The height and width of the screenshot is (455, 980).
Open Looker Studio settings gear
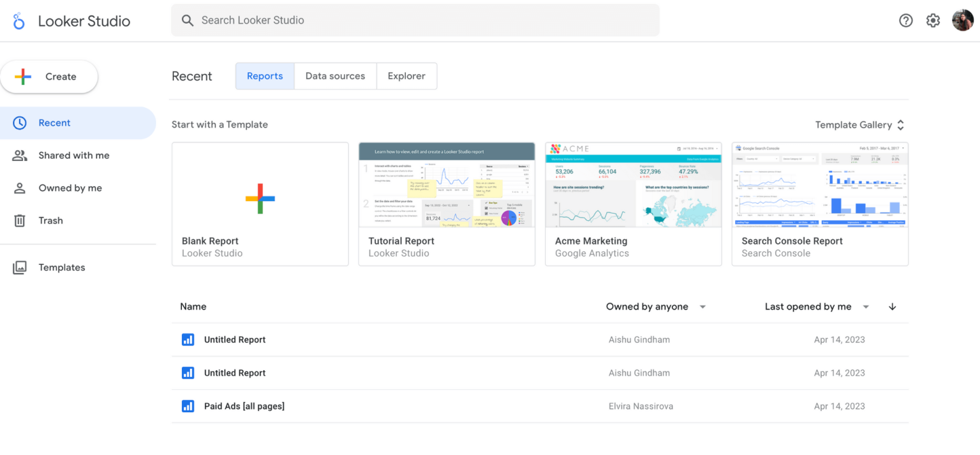(933, 20)
